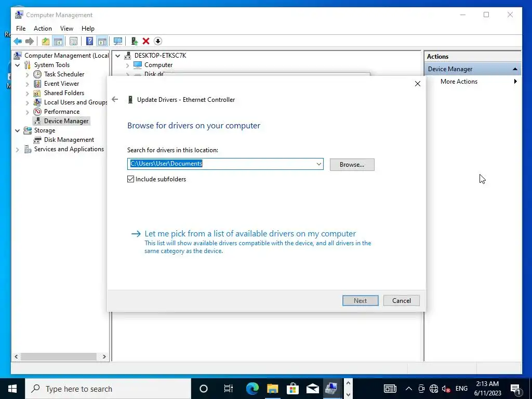Expand the Event Viewer node
This screenshot has width=532, height=399.
click(x=28, y=84)
